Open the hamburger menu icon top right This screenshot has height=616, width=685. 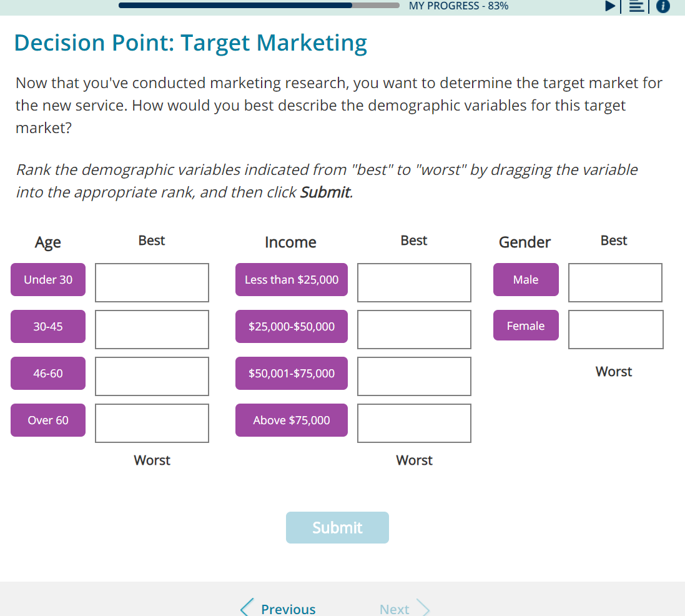click(636, 6)
